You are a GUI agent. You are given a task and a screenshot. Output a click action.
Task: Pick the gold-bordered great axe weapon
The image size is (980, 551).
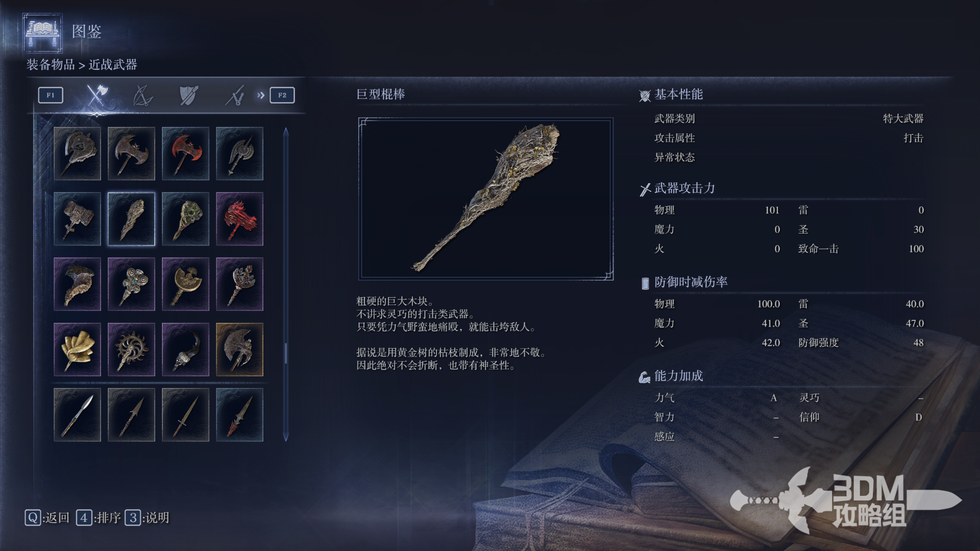pyautogui.click(x=239, y=349)
